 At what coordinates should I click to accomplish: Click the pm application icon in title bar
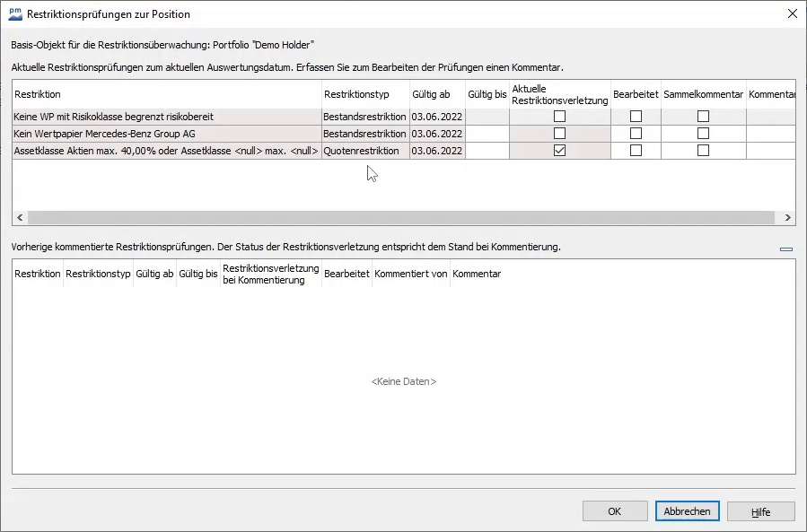(x=15, y=13)
